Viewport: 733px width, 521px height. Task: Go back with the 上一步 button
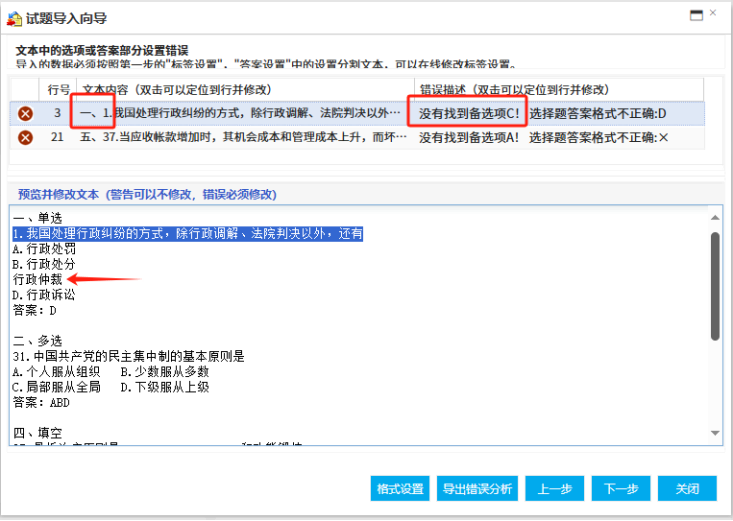tap(554, 489)
